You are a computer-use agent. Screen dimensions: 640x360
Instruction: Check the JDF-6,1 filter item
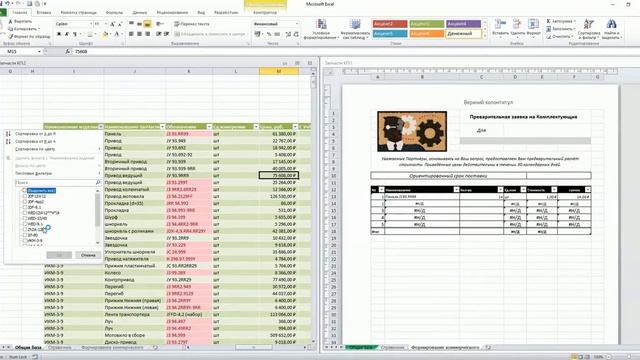[24, 207]
